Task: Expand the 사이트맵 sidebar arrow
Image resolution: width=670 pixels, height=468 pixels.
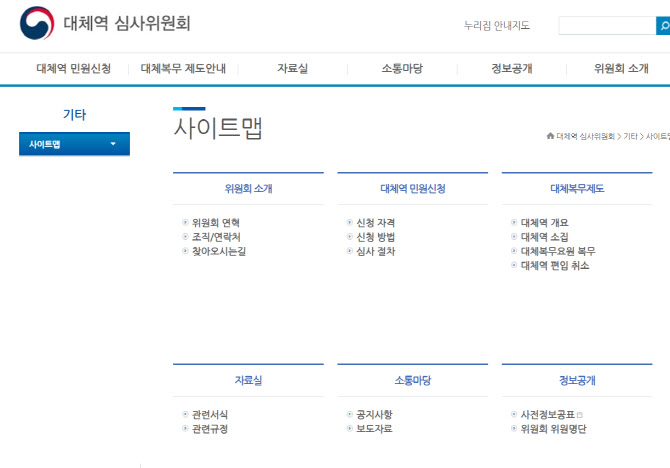Action: (x=113, y=144)
